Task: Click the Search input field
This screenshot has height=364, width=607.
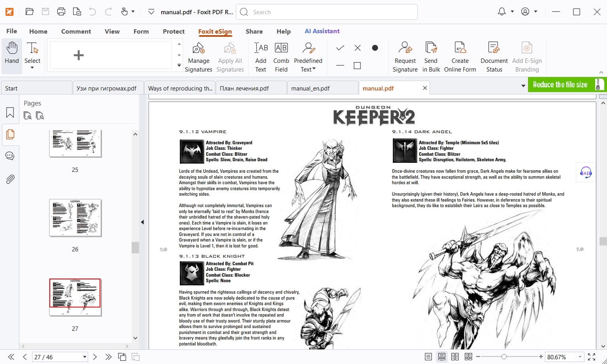Action: pyautogui.click(x=327, y=12)
